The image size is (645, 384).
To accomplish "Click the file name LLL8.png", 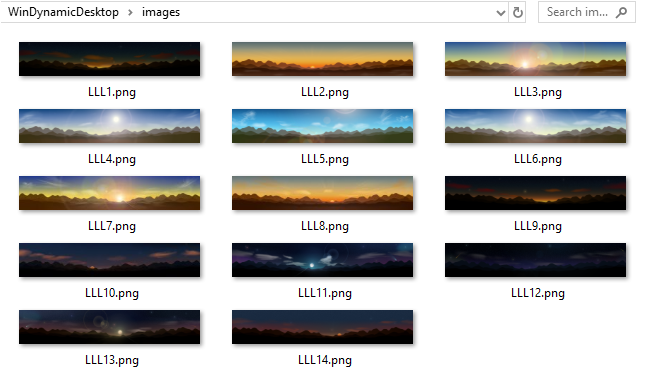I will (x=325, y=226).
